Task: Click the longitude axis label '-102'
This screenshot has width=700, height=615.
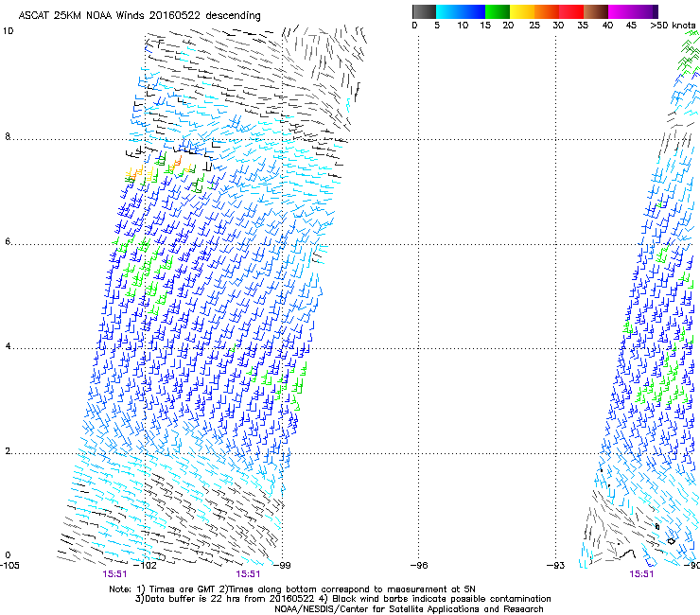Action: pyautogui.click(x=146, y=565)
